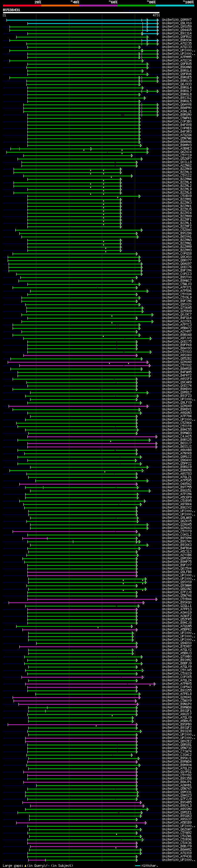Click the purple alignment bar for UniRef100_A5BSB9
This screenshot has height=868, width=197.
(x=82, y=822)
